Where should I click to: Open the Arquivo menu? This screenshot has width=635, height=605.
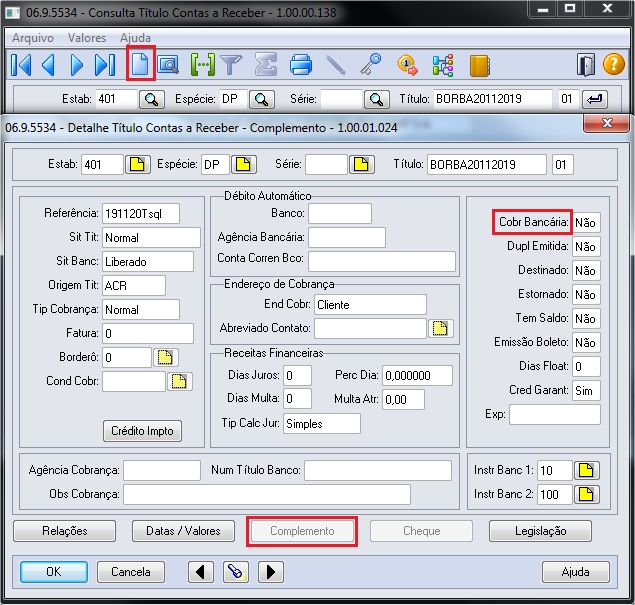pyautogui.click(x=33, y=38)
